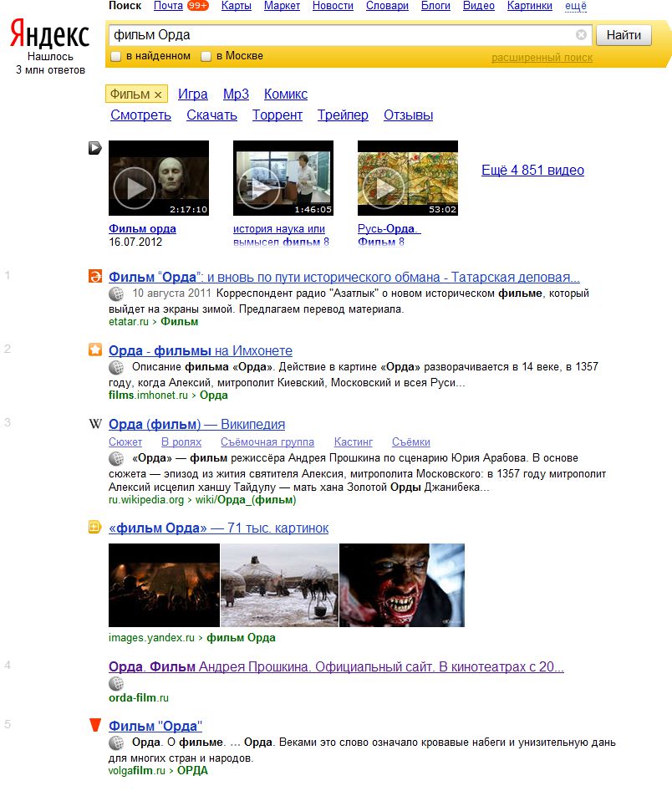Click the volgafilm red triangle favicon

(95, 725)
